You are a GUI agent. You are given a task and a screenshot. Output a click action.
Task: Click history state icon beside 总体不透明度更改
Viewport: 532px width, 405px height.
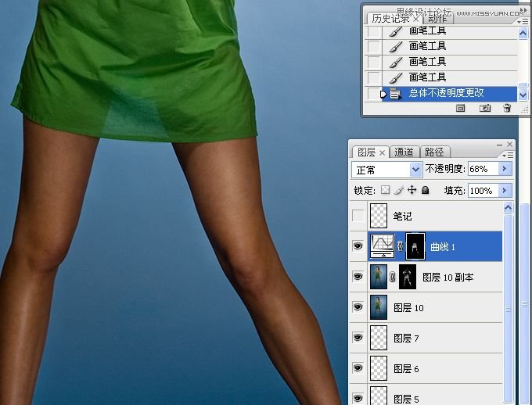(394, 93)
